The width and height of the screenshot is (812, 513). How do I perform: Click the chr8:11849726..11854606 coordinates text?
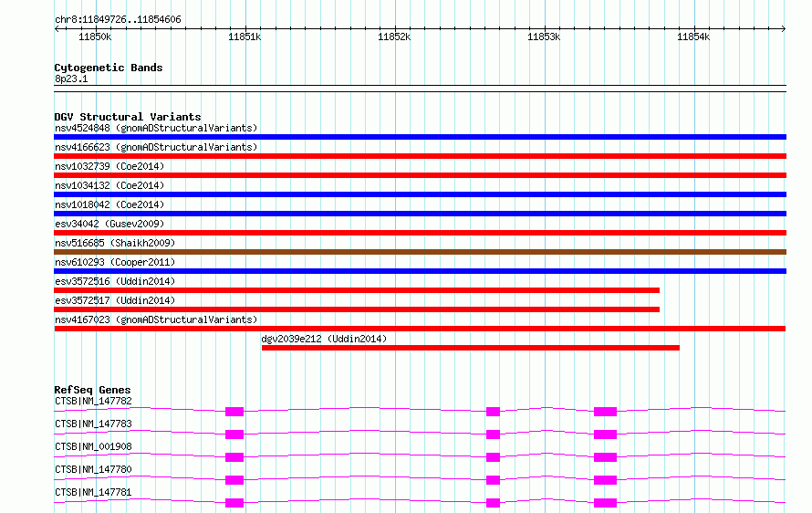pyautogui.click(x=118, y=20)
